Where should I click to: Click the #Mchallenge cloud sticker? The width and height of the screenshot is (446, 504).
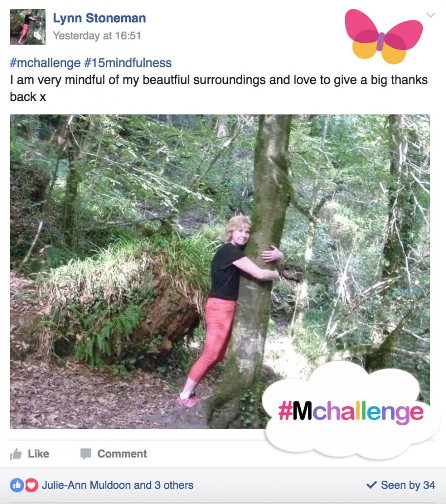click(351, 411)
